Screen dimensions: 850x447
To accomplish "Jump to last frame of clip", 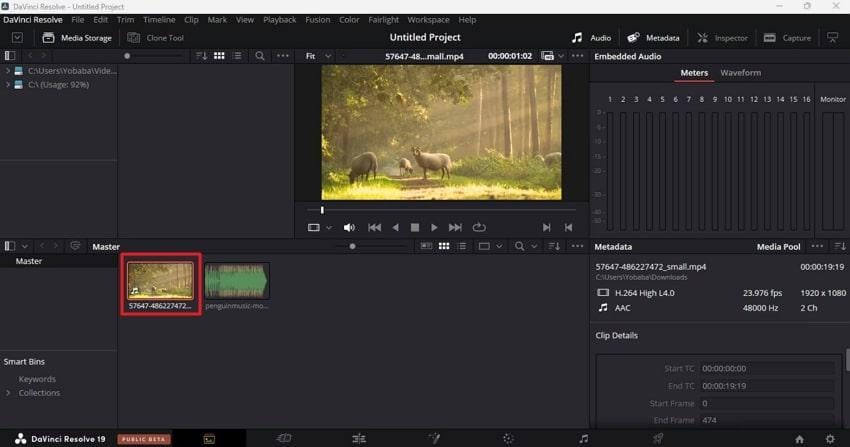I will pyautogui.click(x=455, y=228).
